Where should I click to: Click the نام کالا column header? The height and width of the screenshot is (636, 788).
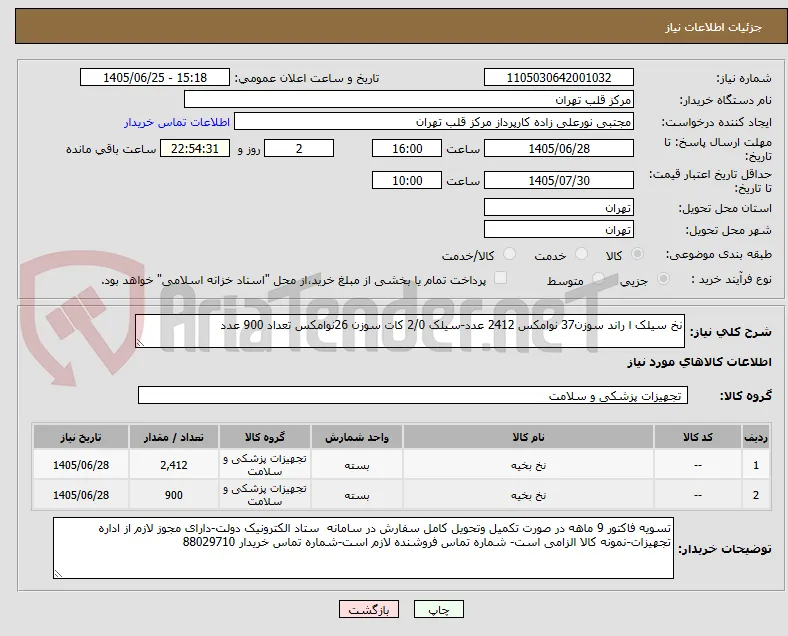(x=528, y=437)
